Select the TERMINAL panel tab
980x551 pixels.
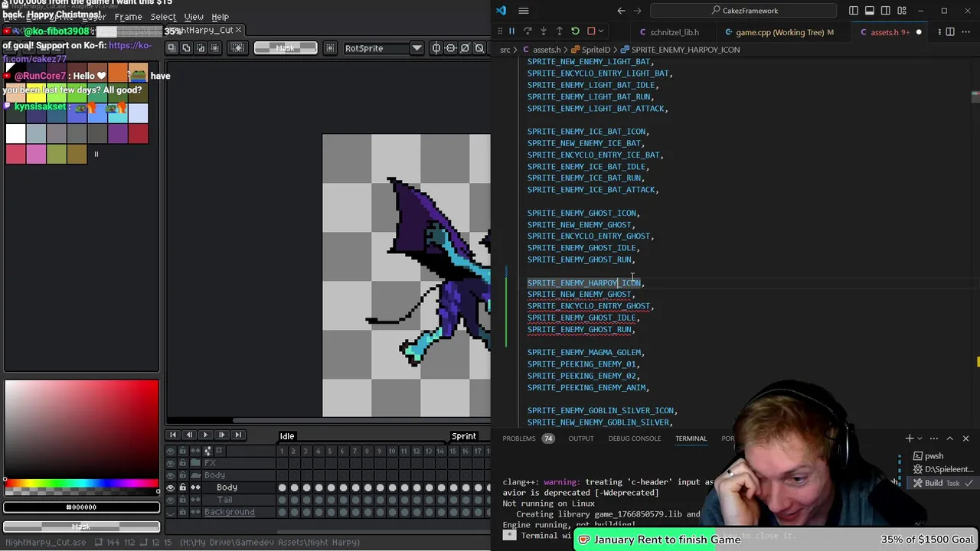(x=691, y=439)
